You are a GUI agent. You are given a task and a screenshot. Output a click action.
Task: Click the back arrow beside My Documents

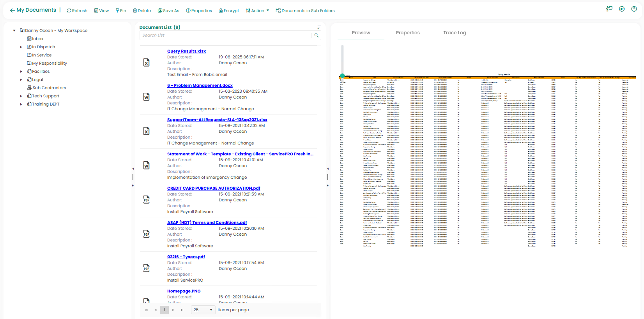(x=12, y=11)
